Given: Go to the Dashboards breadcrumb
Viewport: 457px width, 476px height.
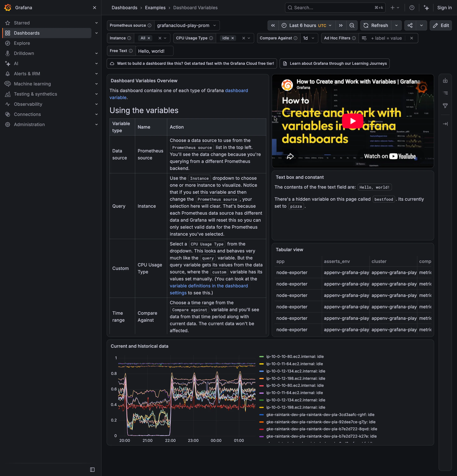Looking at the screenshot, I should (x=125, y=7).
